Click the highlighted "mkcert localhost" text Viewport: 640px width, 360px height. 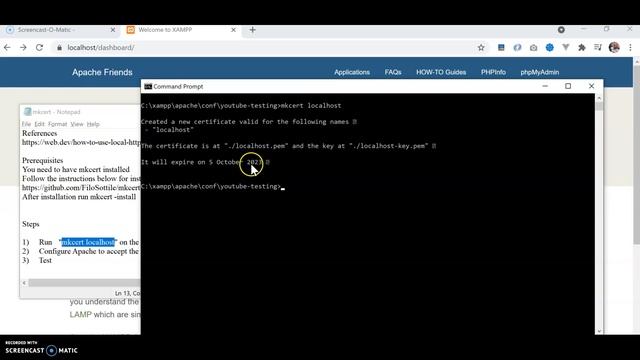[x=88, y=242]
